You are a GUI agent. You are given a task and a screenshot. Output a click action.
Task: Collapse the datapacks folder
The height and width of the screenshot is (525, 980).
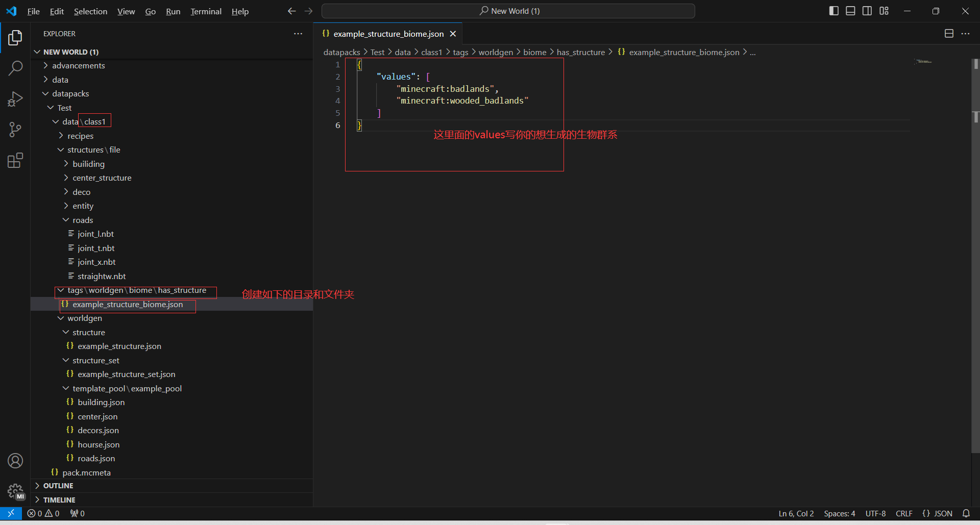(x=171, y=94)
